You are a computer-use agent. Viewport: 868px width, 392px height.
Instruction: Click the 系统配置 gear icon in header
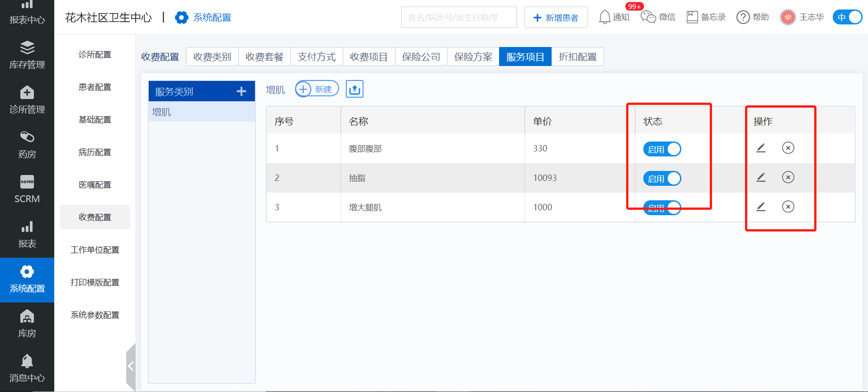pos(182,18)
